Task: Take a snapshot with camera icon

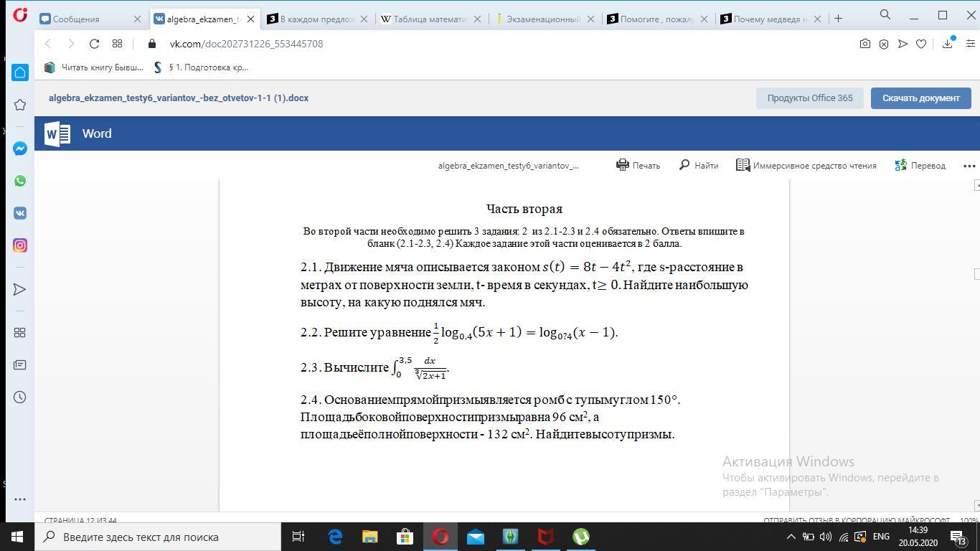Action: point(865,44)
